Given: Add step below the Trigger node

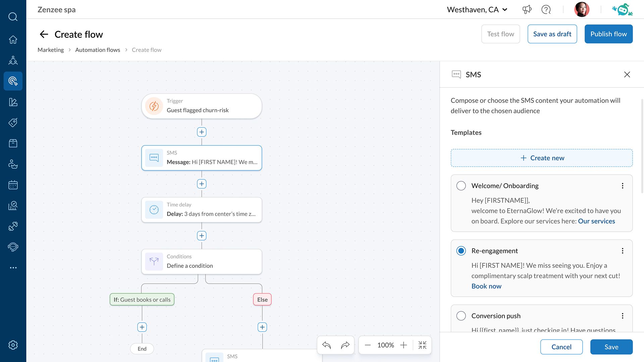Looking at the screenshot, I should pos(202,132).
